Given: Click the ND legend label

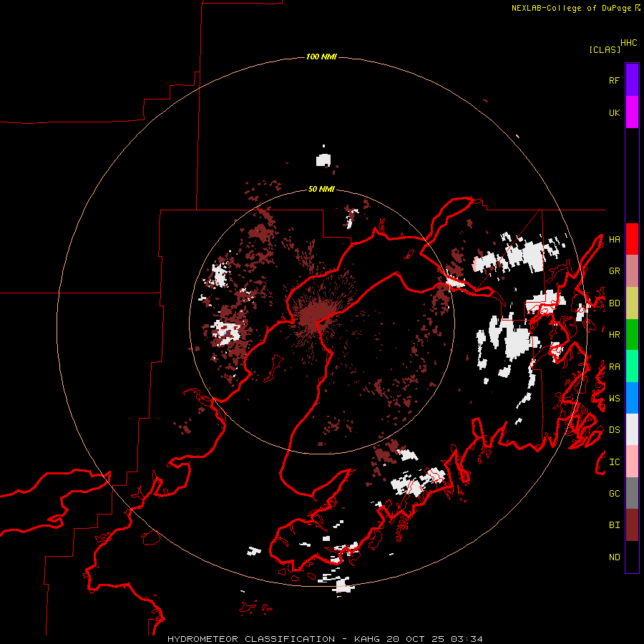Looking at the screenshot, I should point(614,557).
